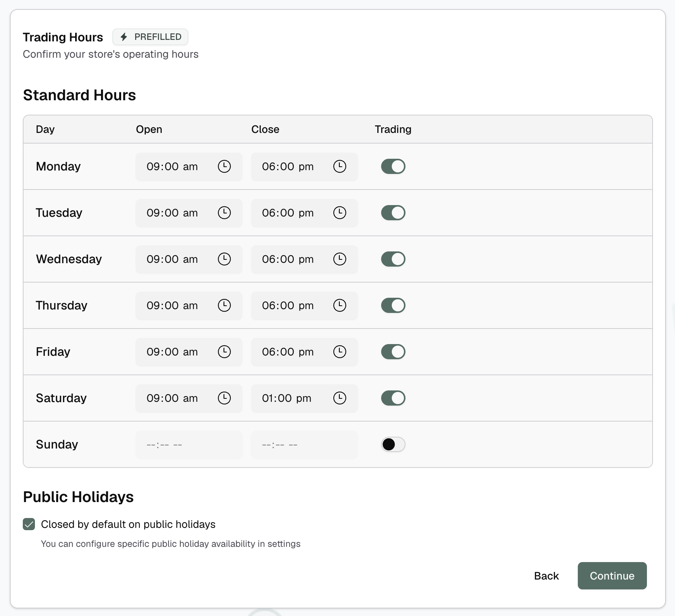The width and height of the screenshot is (675, 616).
Task: Select Sunday's empty open time field
Action: (178, 444)
